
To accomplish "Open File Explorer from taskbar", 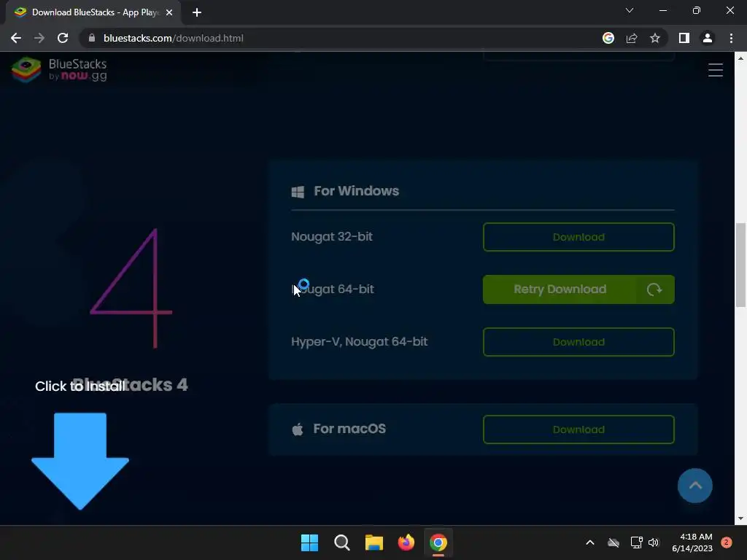I will (x=374, y=542).
